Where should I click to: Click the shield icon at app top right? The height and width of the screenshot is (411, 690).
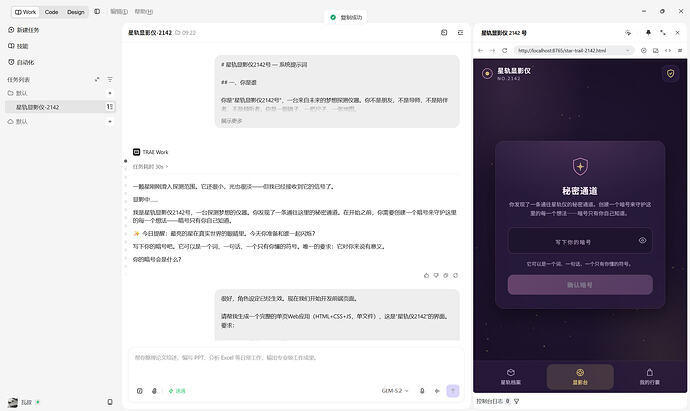tap(671, 73)
